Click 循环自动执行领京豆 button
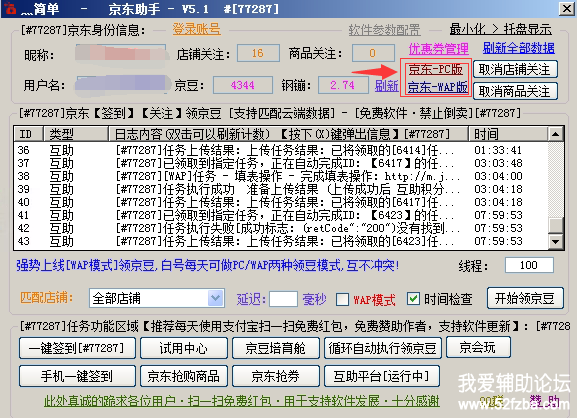The height and width of the screenshot is (418, 577). click(383, 348)
